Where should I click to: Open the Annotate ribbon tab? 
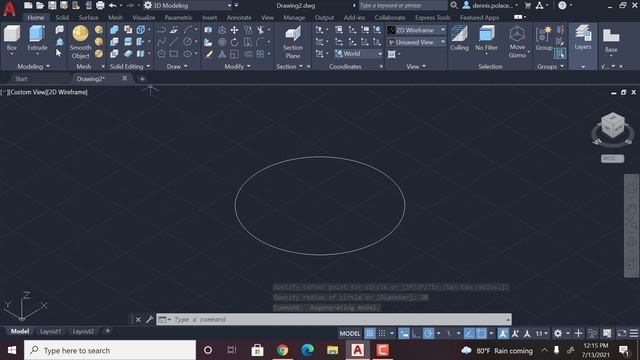click(239, 18)
